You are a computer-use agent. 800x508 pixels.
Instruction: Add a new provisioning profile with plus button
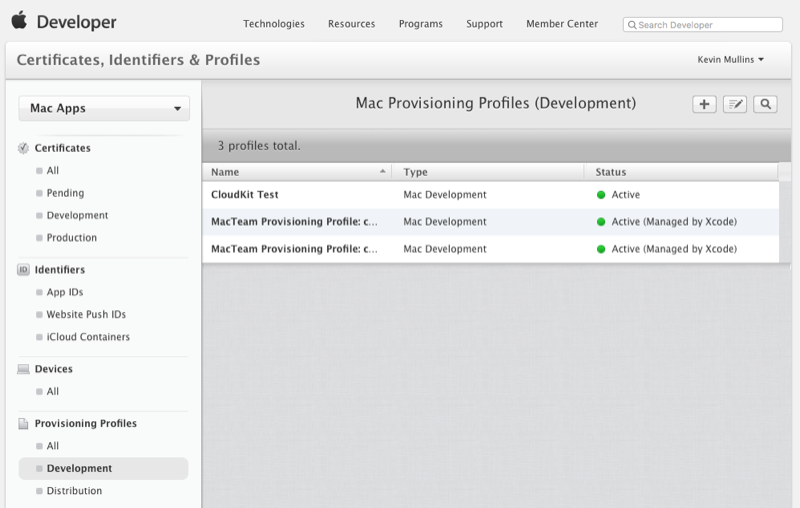704,104
